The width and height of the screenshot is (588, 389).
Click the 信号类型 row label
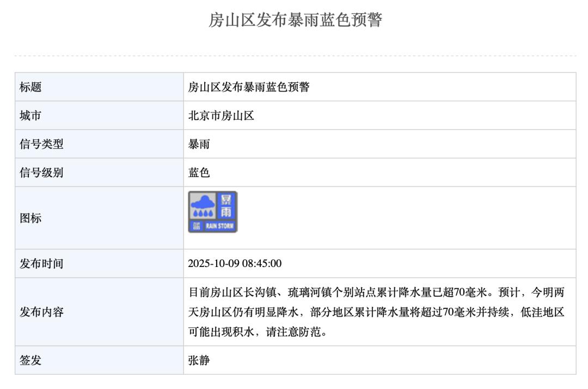point(41,144)
